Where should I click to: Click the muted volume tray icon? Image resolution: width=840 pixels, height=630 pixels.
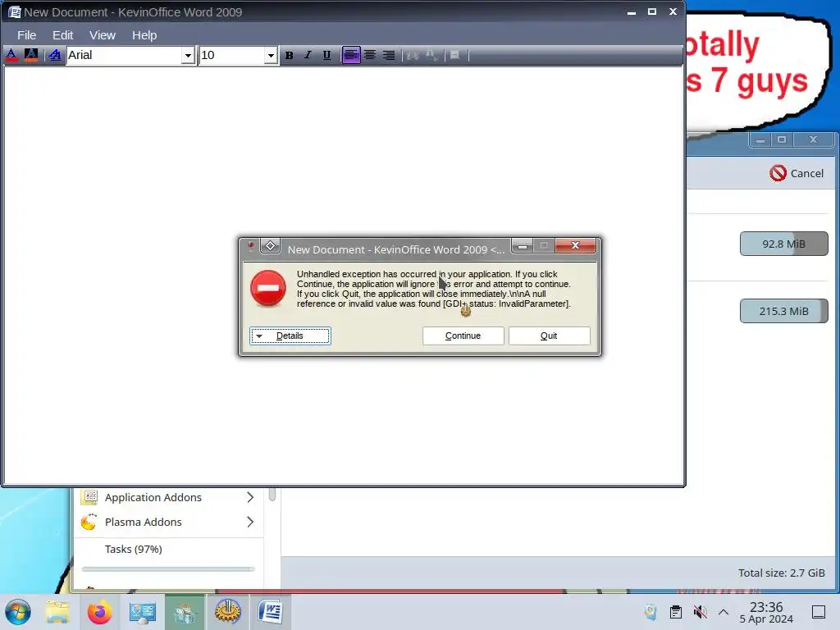tap(700, 612)
